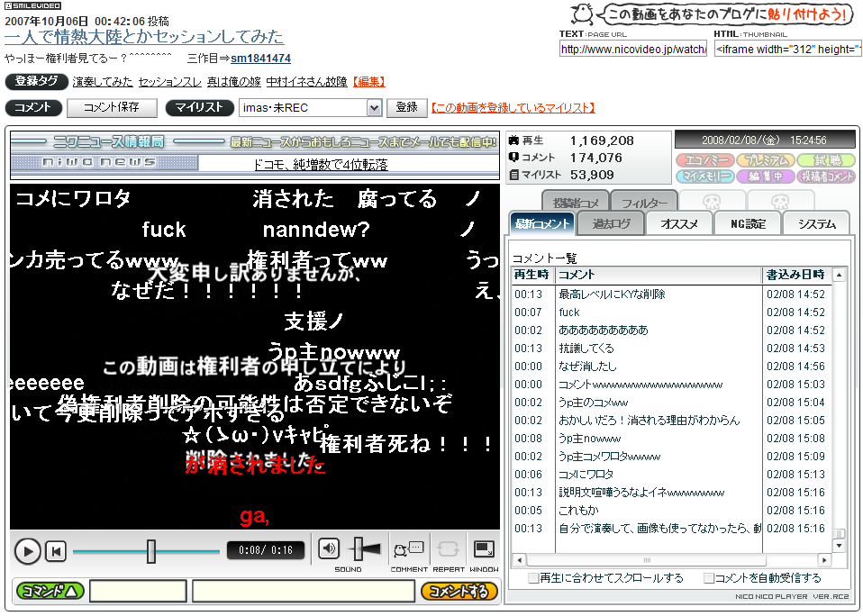Enable the REPEAT loop icon
The image size is (863, 616).
[447, 548]
